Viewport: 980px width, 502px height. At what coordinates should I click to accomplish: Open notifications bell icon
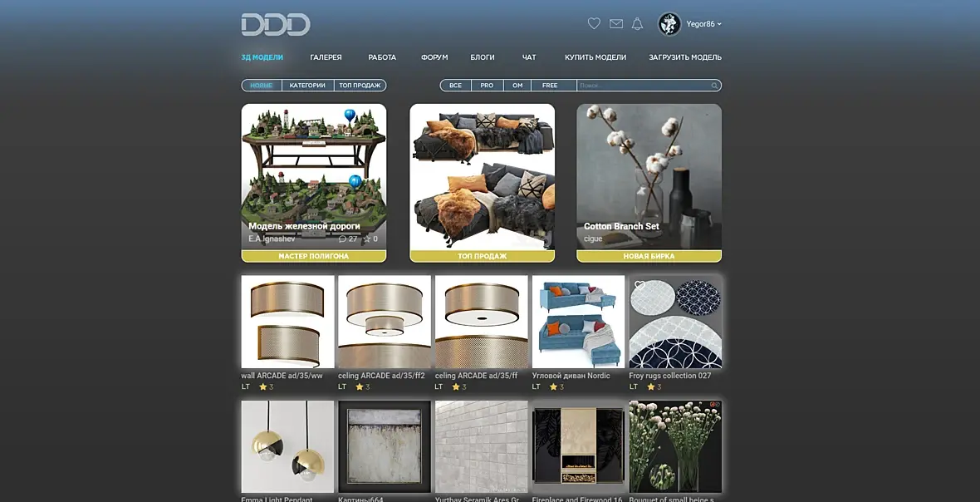[x=637, y=24]
